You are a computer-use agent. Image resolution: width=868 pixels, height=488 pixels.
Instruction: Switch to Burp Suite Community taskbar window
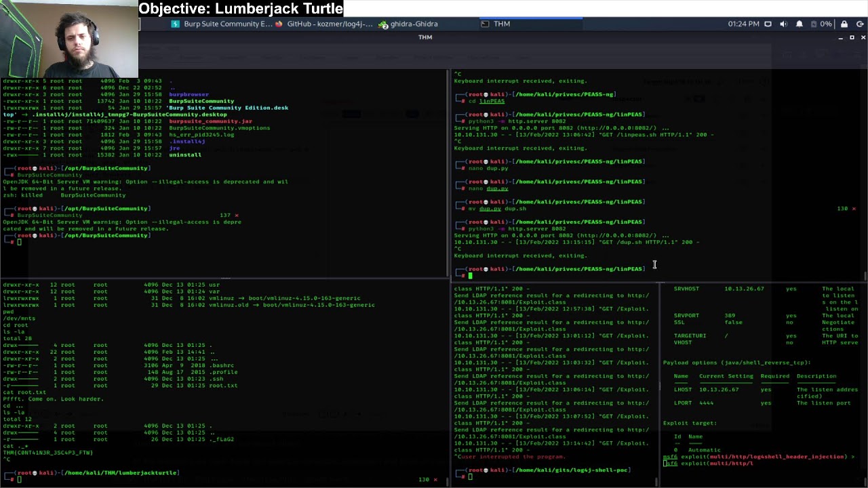click(x=221, y=24)
